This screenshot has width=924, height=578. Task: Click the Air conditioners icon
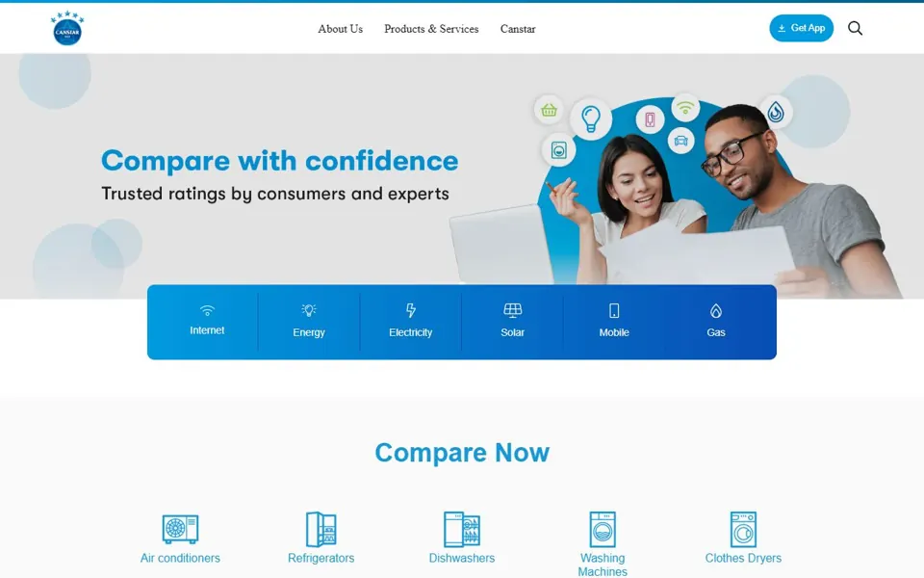click(180, 529)
